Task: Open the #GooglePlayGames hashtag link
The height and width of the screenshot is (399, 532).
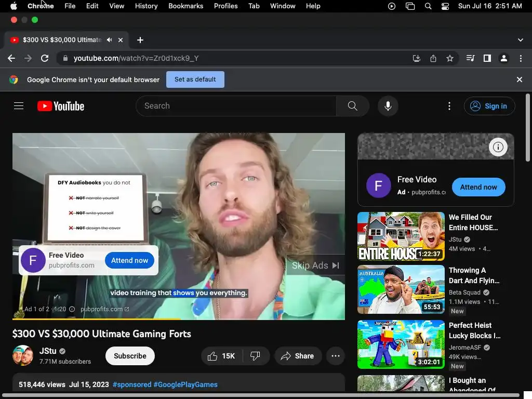Action: coord(185,384)
